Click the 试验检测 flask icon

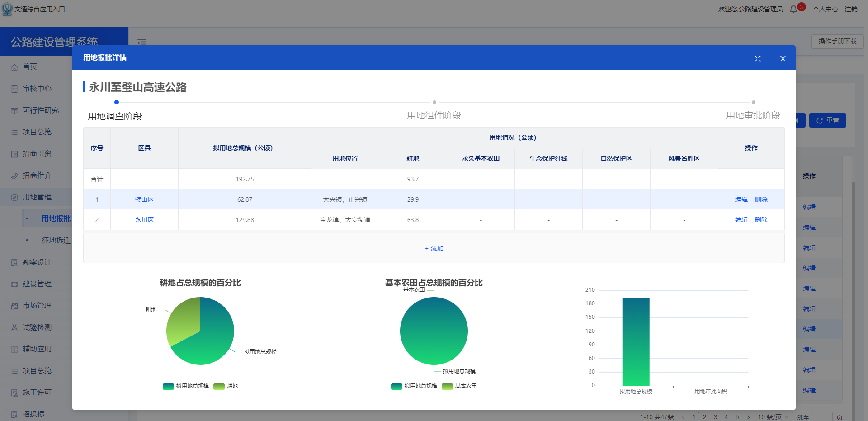(14, 327)
